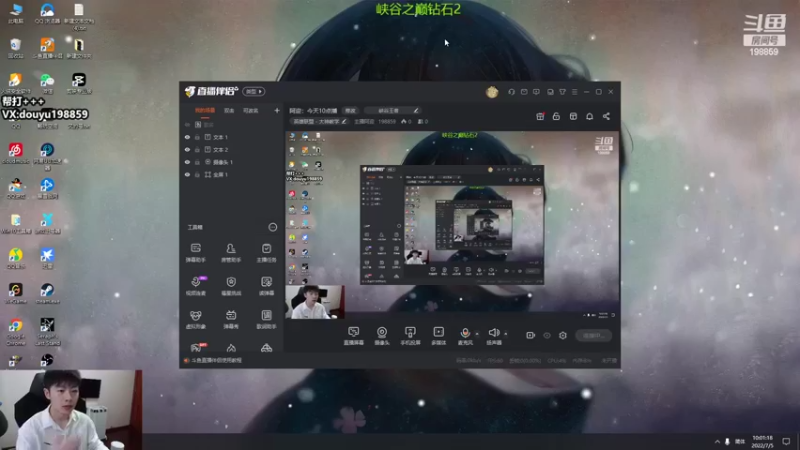Add a 手机投屏 phone mirroring source

410,336
